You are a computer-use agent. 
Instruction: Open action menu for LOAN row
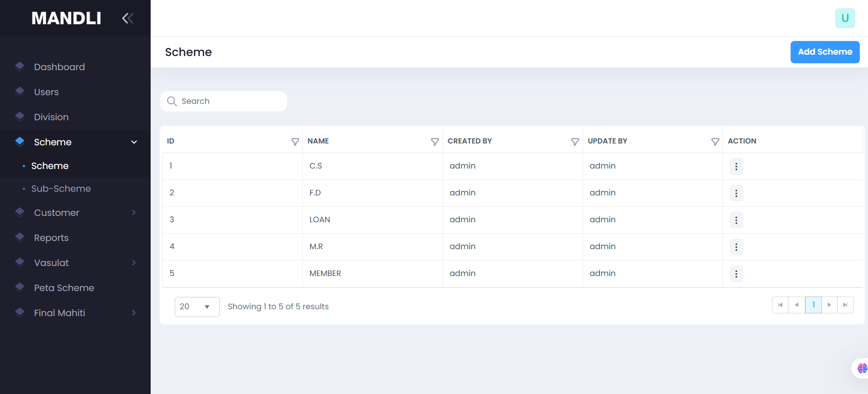[736, 220]
